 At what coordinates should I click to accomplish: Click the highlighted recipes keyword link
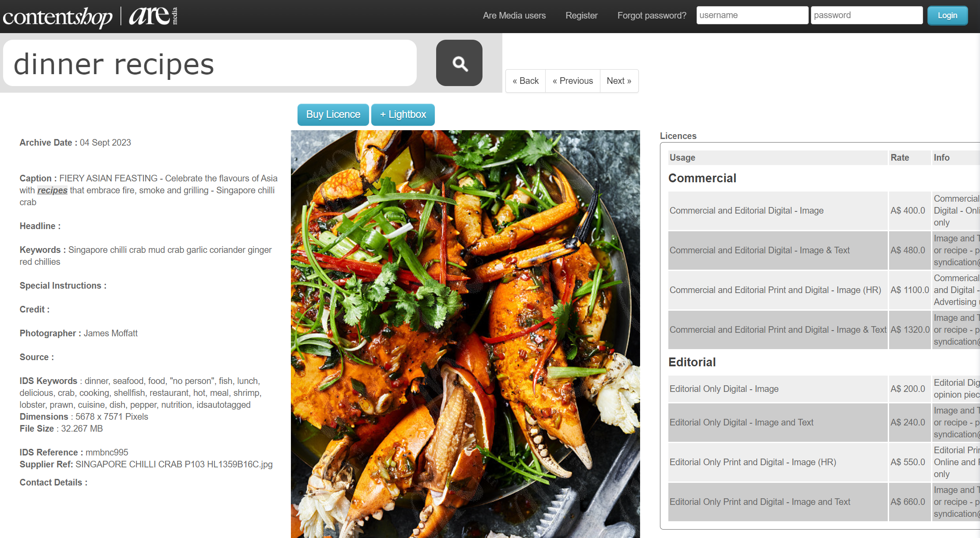coord(52,190)
